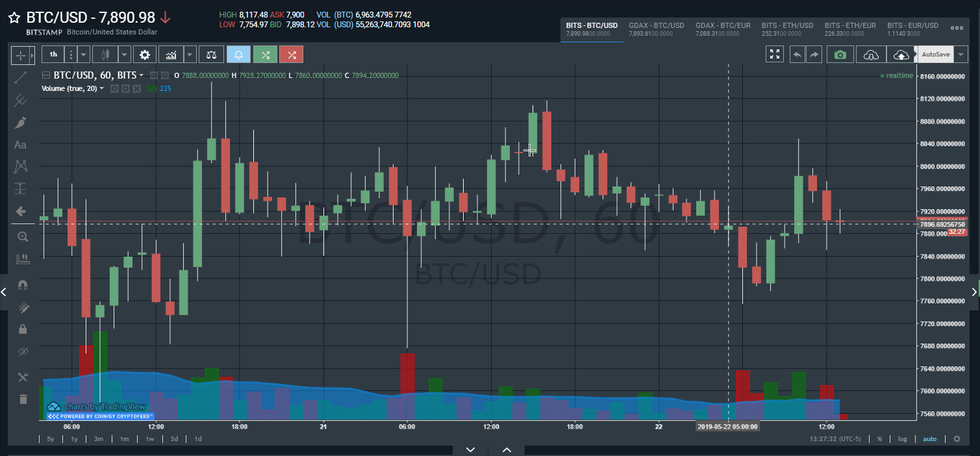The image size is (980, 456).
Task: Favorite BTC/USD with the star icon
Action: coord(14,18)
